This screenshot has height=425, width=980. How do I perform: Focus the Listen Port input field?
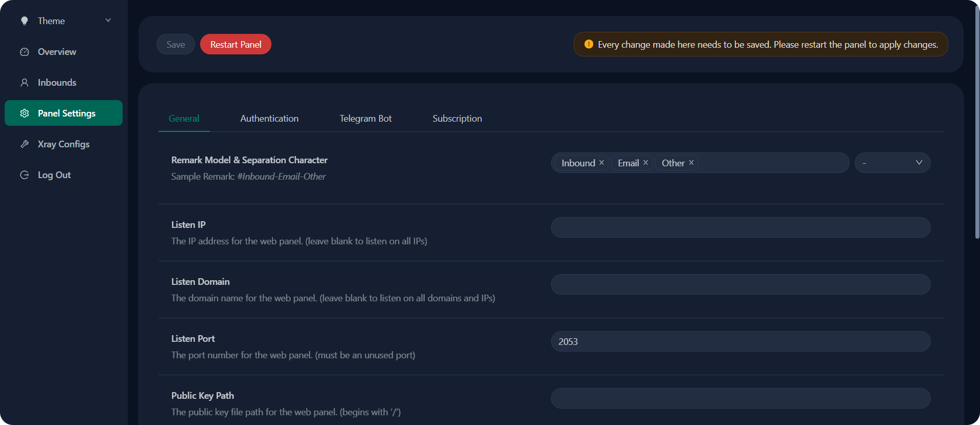(x=740, y=341)
